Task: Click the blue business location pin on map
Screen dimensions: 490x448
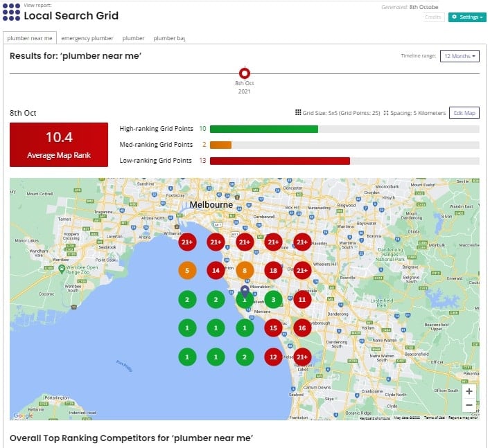Action: [245, 291]
